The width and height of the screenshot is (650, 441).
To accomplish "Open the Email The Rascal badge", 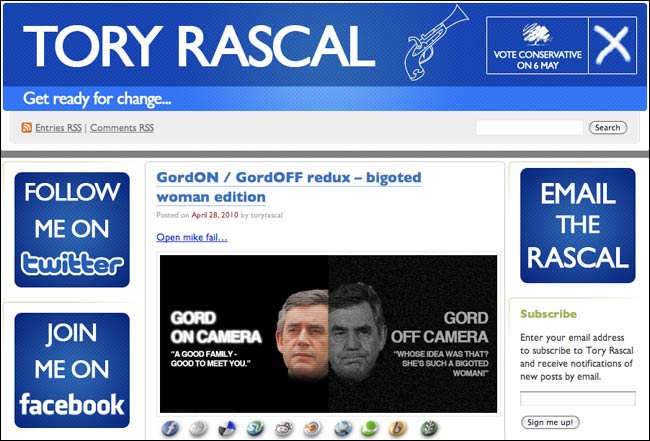I will [578, 225].
